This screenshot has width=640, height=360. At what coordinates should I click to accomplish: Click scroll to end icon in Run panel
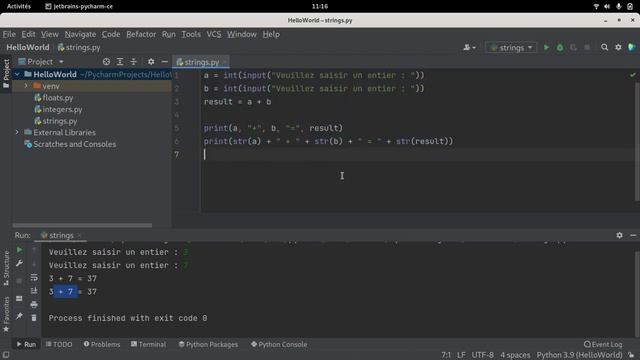(x=34, y=291)
